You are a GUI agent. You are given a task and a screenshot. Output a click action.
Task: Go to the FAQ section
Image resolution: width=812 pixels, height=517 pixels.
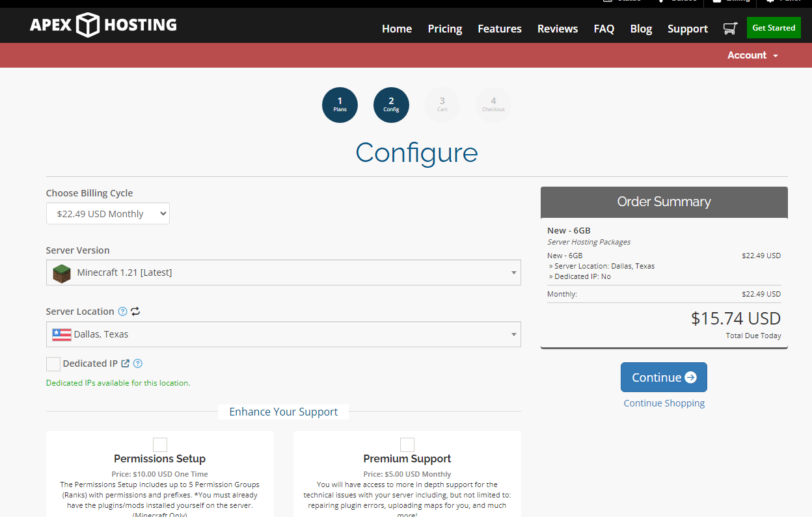point(604,29)
